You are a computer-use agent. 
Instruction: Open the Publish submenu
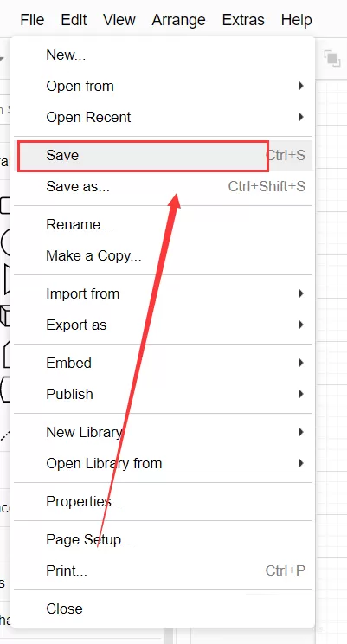click(163, 394)
